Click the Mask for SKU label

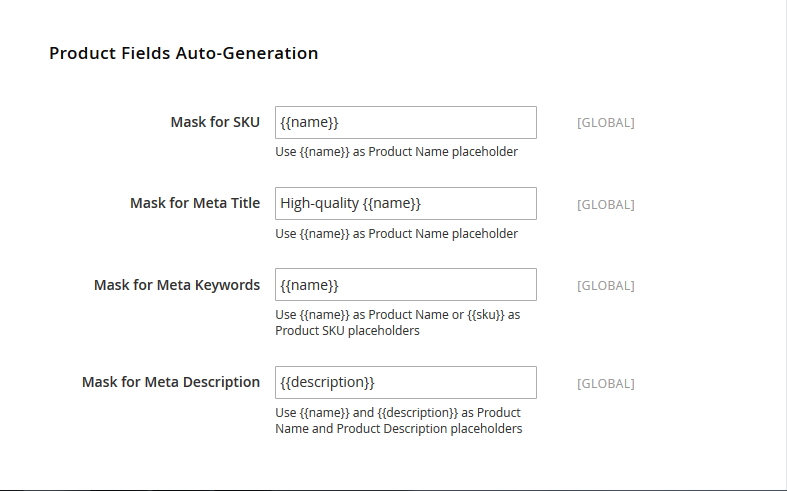(x=215, y=122)
